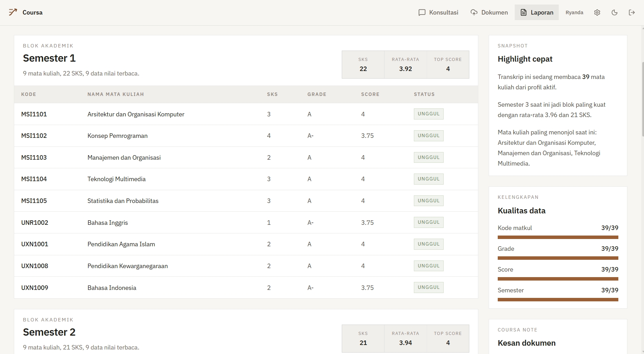Image resolution: width=644 pixels, height=354 pixels.
Task: Click the UNGGUL badge for Teknologi Multimedia
Action: pos(428,179)
